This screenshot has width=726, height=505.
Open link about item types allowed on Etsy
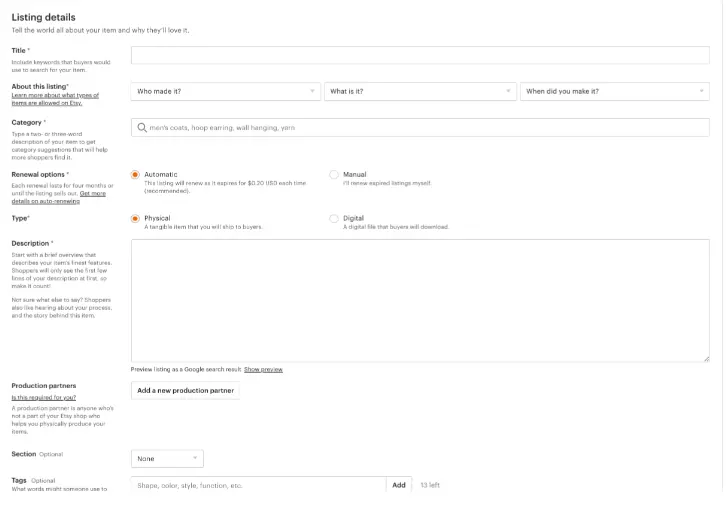(x=55, y=98)
